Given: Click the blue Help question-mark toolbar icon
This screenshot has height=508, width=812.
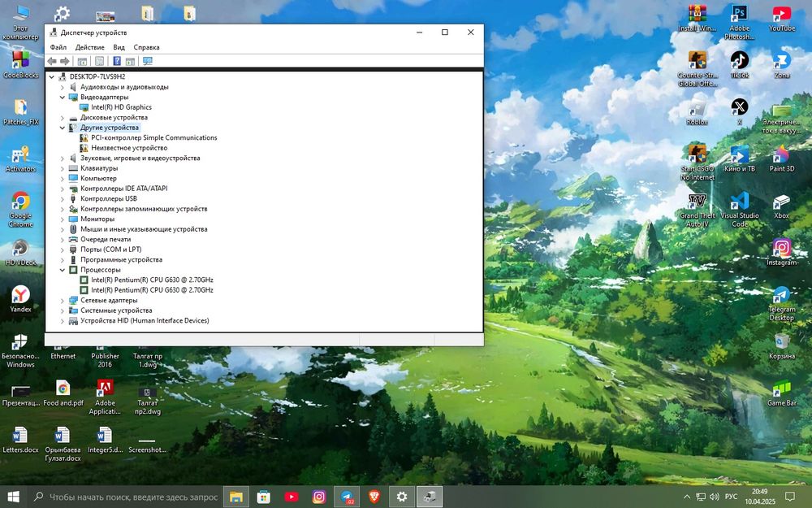Looking at the screenshot, I should pos(117,61).
